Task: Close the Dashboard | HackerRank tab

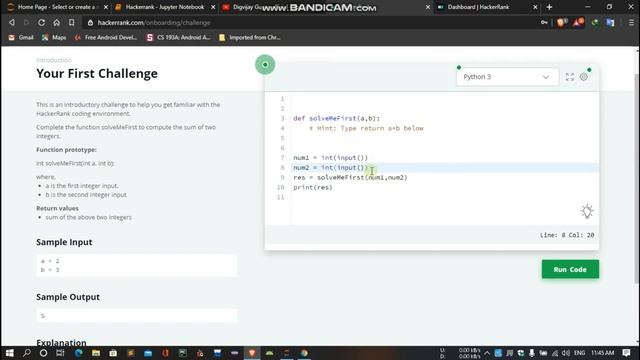Action: click(x=535, y=7)
